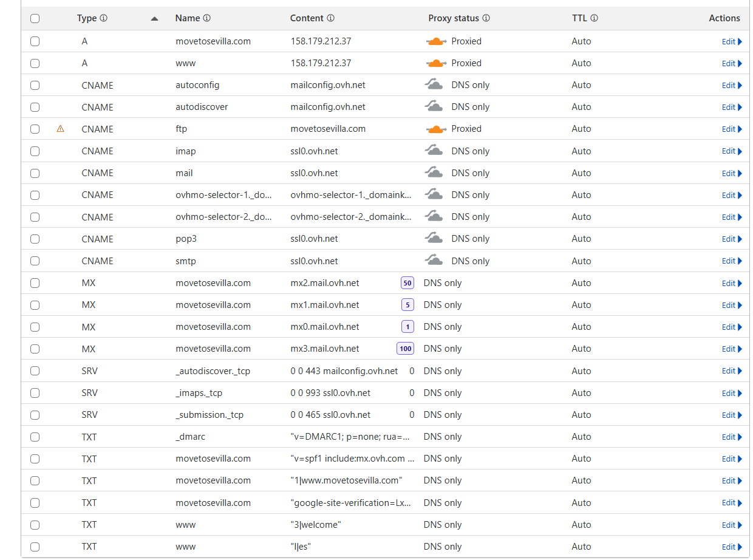Open Edit for the mail CNAME record
This screenshot has width=753, height=560.
point(732,173)
